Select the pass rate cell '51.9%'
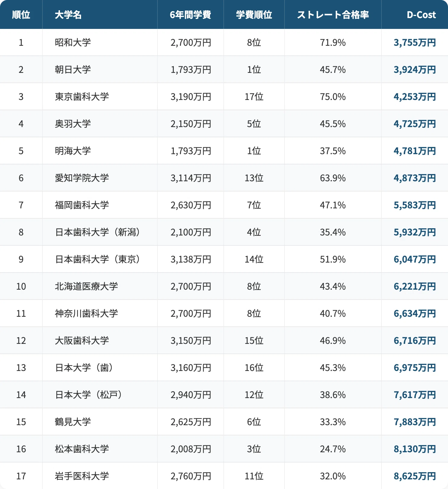 tap(333, 259)
